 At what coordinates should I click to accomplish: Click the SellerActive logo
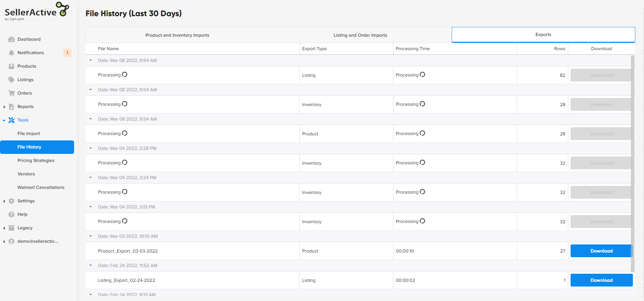coord(36,11)
